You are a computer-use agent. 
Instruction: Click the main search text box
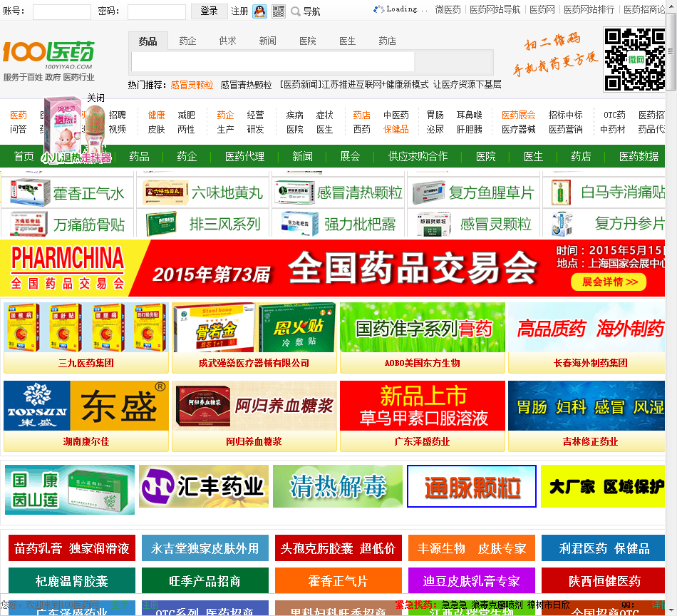(x=272, y=62)
